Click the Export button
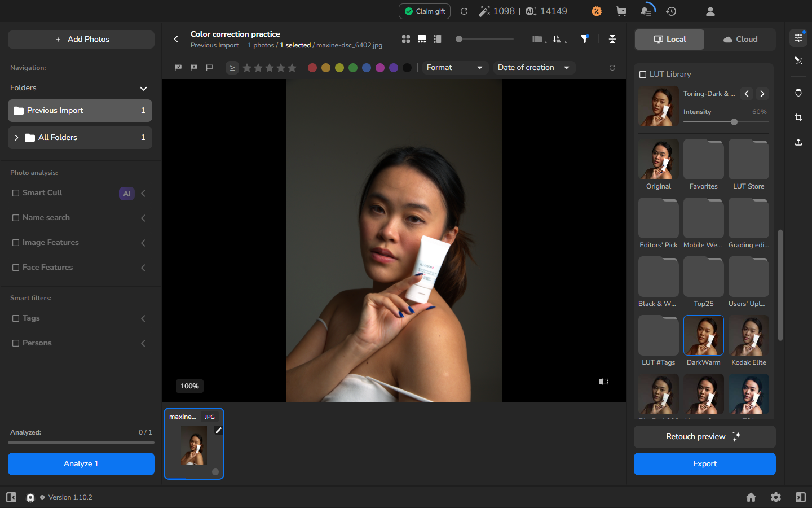The image size is (812, 508). pyautogui.click(x=705, y=464)
